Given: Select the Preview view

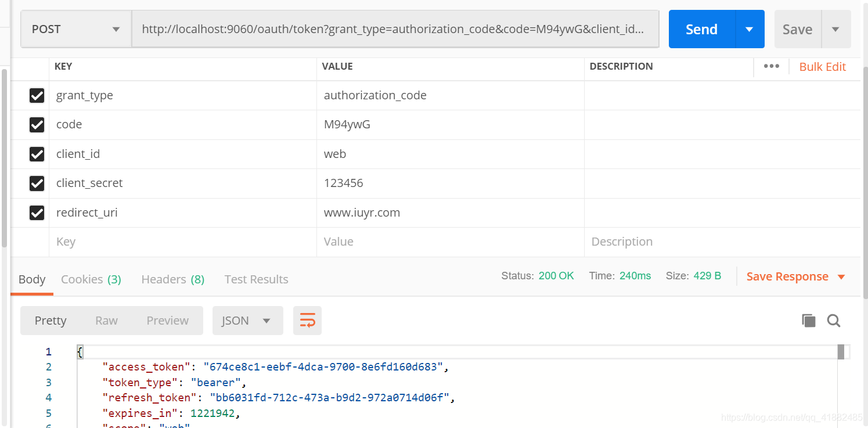Looking at the screenshot, I should point(168,321).
